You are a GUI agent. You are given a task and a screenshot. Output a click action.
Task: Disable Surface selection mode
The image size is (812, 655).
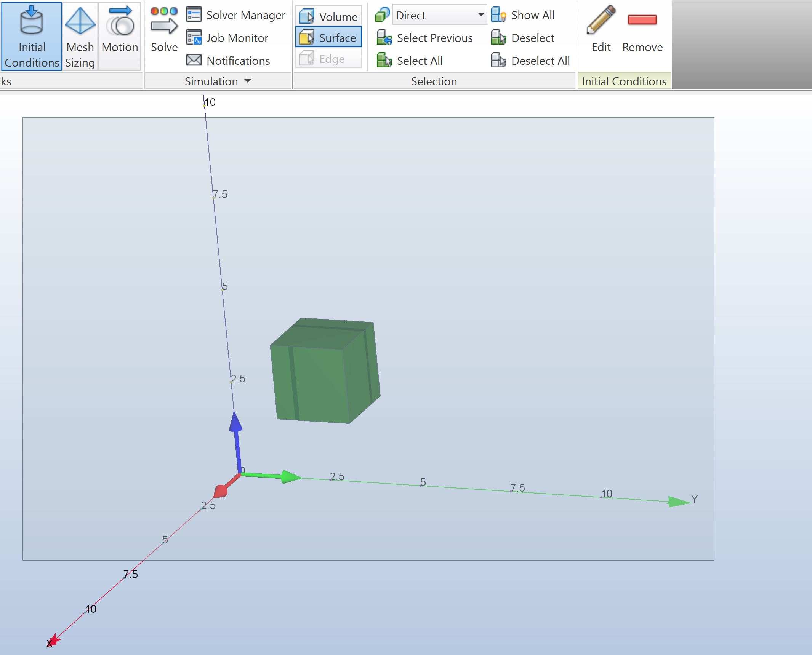coord(328,37)
